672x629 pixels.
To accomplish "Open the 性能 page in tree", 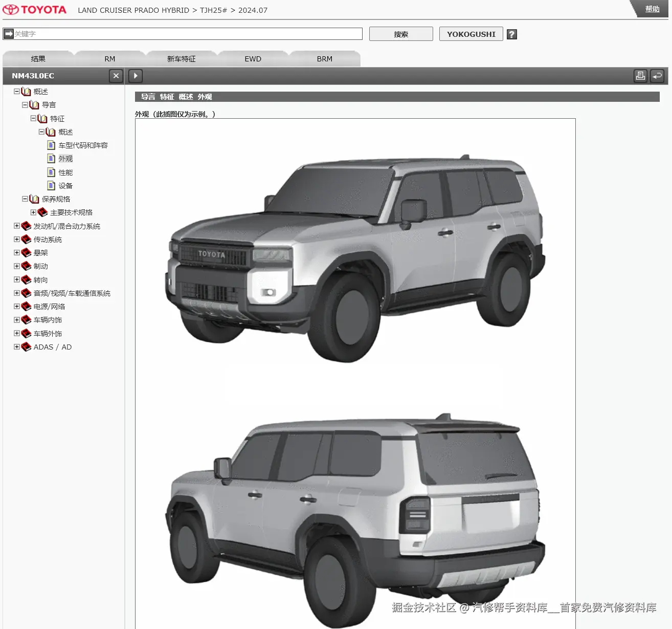I will click(65, 172).
